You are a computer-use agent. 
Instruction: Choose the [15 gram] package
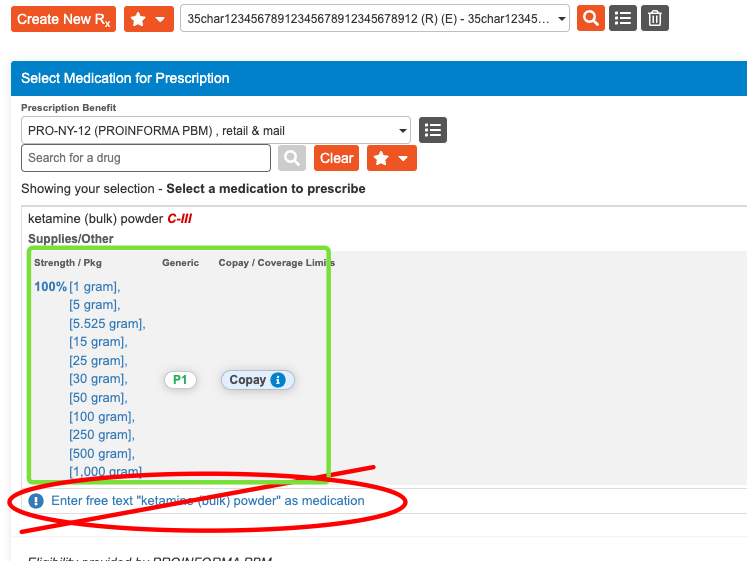pos(98,342)
